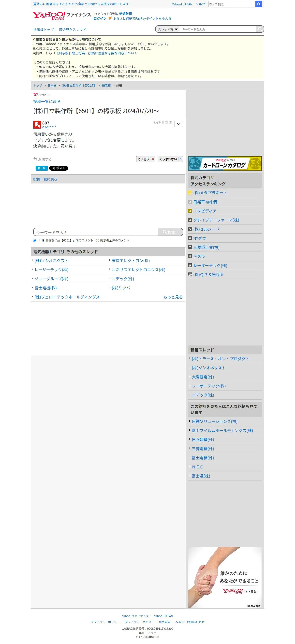Open ranking item 日経平均株価
This screenshot has width=295, height=644.
click(205, 202)
